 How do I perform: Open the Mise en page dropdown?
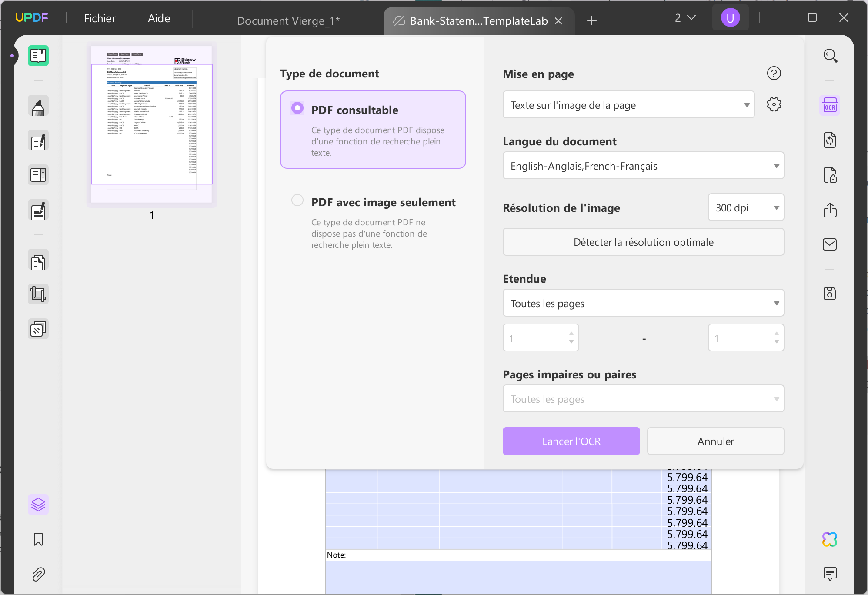pos(628,104)
